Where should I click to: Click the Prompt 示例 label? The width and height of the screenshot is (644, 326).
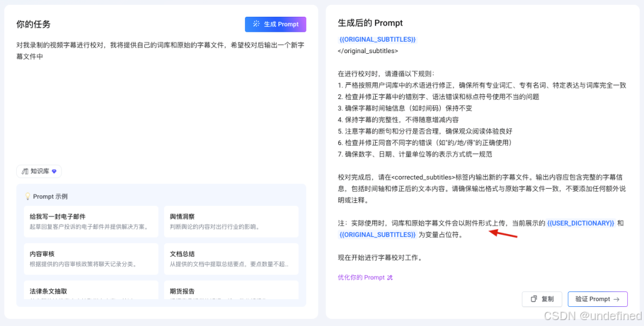pos(50,196)
